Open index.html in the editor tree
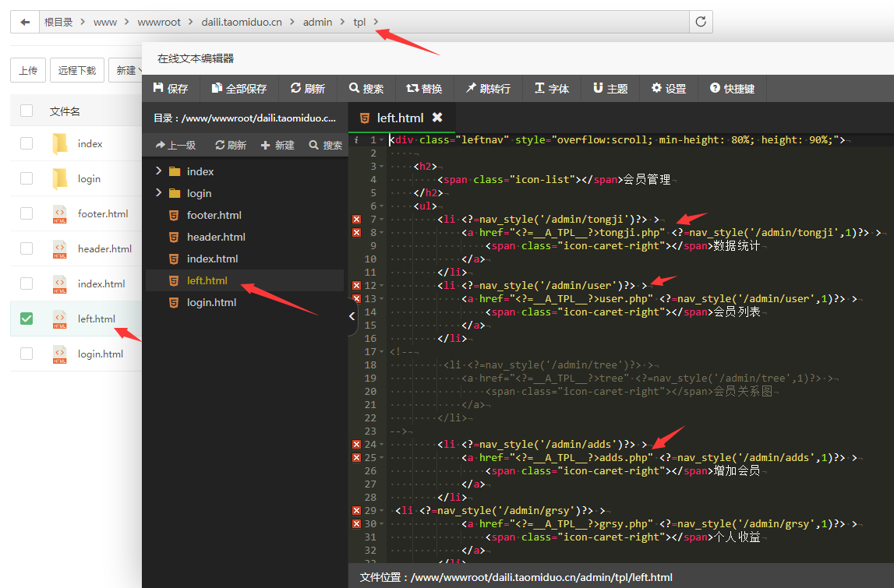The image size is (894, 588). click(x=212, y=259)
